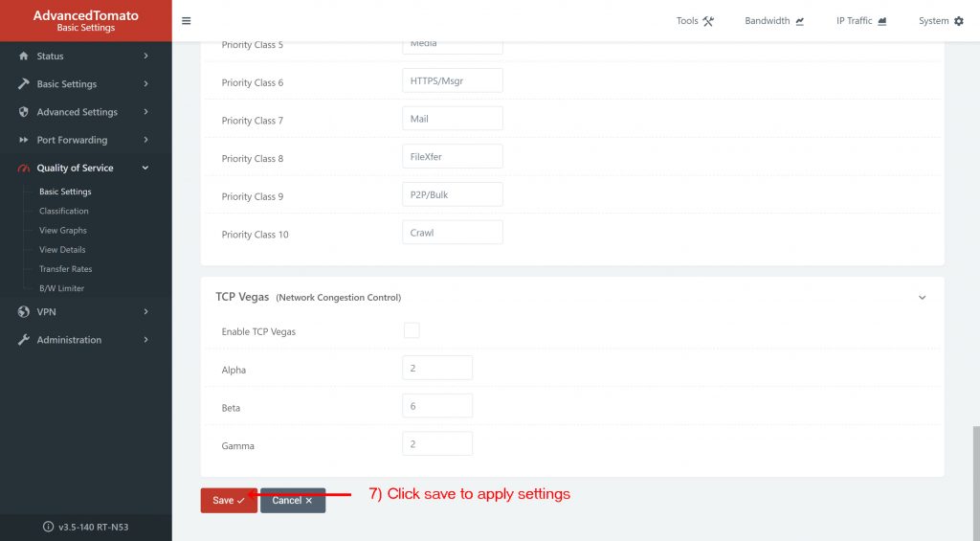Click the Administration wrench icon

[24, 340]
